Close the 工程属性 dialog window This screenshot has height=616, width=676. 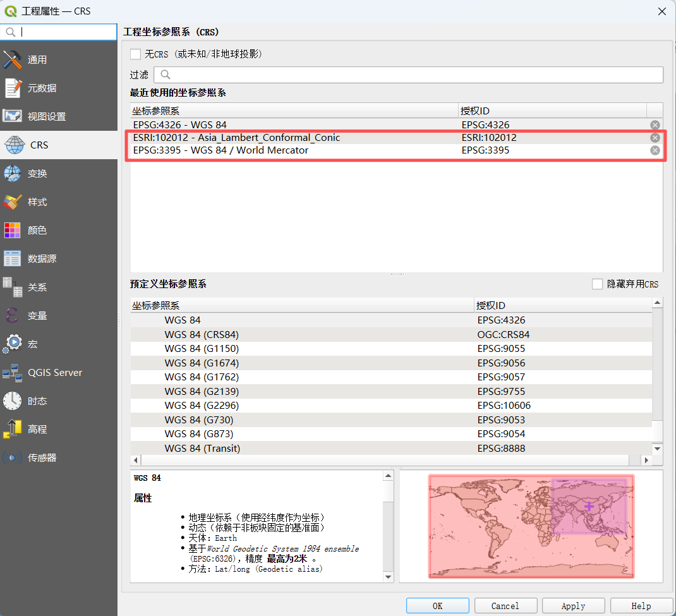[x=662, y=11]
